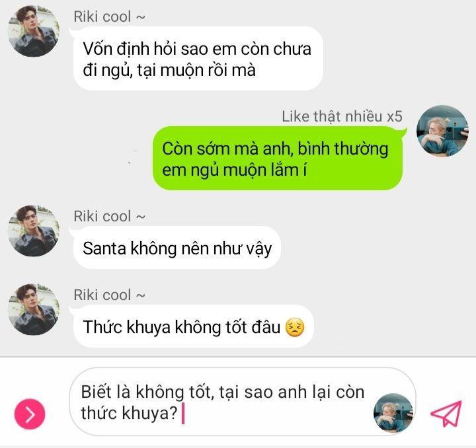Select the "Thức khuya không tốt đâu" bubble
Screen dimensions: 476x448
coord(193,326)
